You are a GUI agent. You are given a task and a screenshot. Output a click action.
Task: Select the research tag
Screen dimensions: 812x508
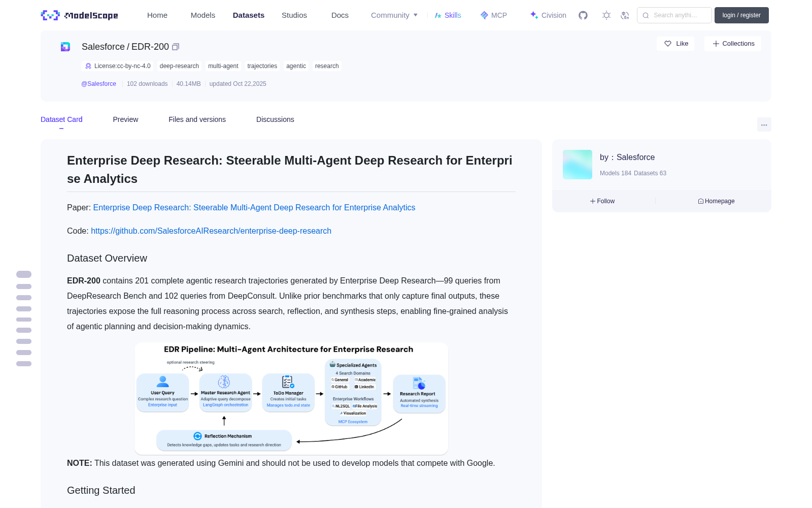[327, 66]
